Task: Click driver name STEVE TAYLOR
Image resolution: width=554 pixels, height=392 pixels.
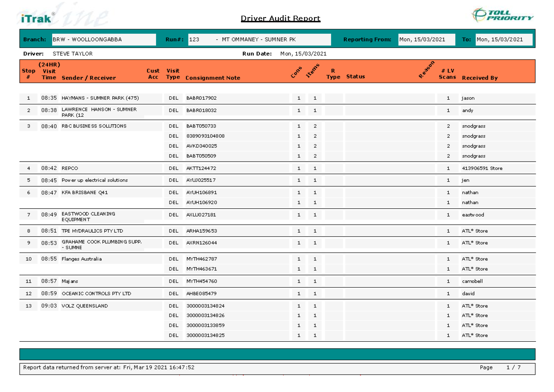Action: point(72,54)
